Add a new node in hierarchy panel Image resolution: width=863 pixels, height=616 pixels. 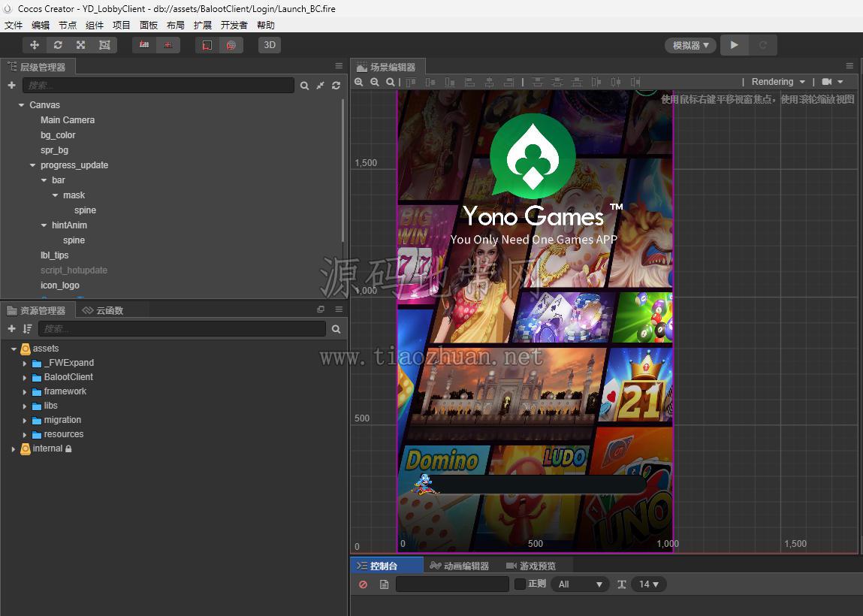pyautogui.click(x=11, y=86)
